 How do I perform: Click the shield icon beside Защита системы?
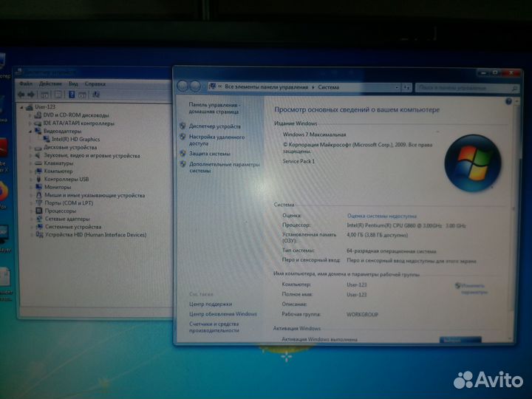[x=183, y=154]
